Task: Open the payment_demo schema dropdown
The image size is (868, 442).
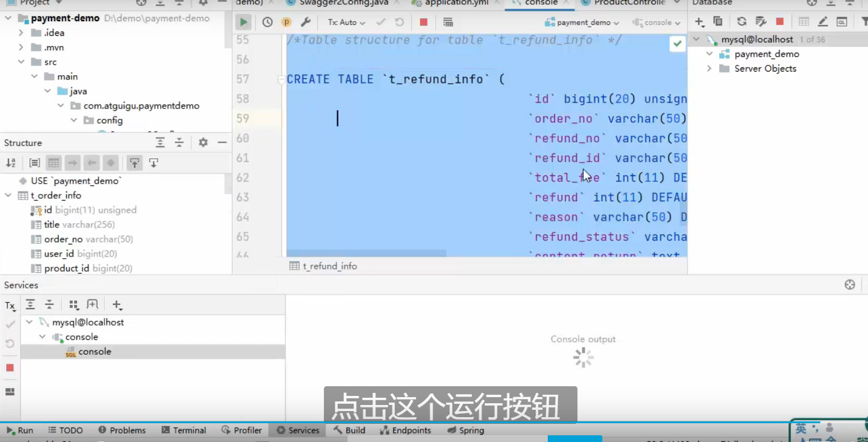Action: [x=582, y=22]
